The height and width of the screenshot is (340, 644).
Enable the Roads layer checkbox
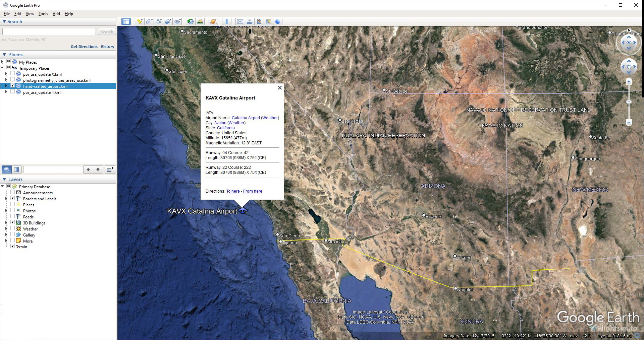pyautogui.click(x=13, y=216)
